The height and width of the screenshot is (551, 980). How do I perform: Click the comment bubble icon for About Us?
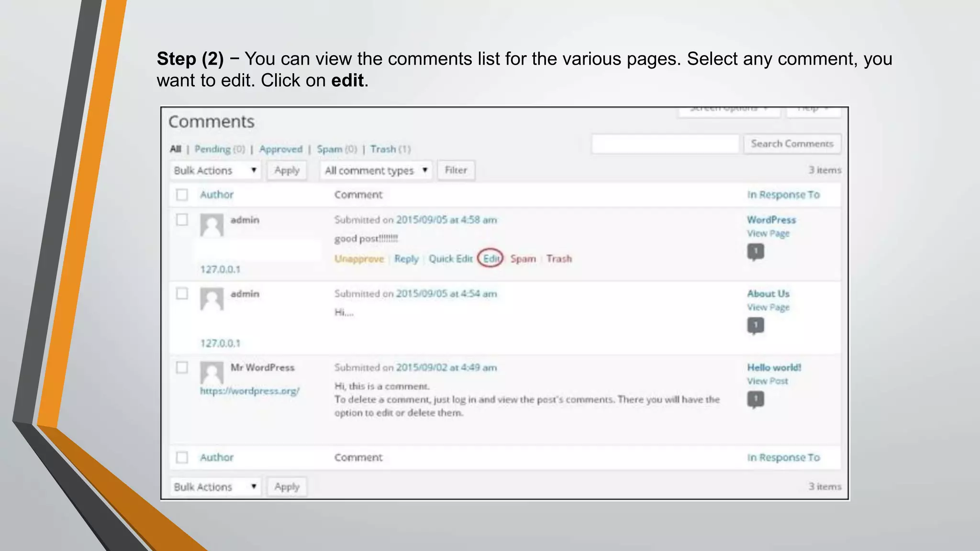(x=756, y=325)
